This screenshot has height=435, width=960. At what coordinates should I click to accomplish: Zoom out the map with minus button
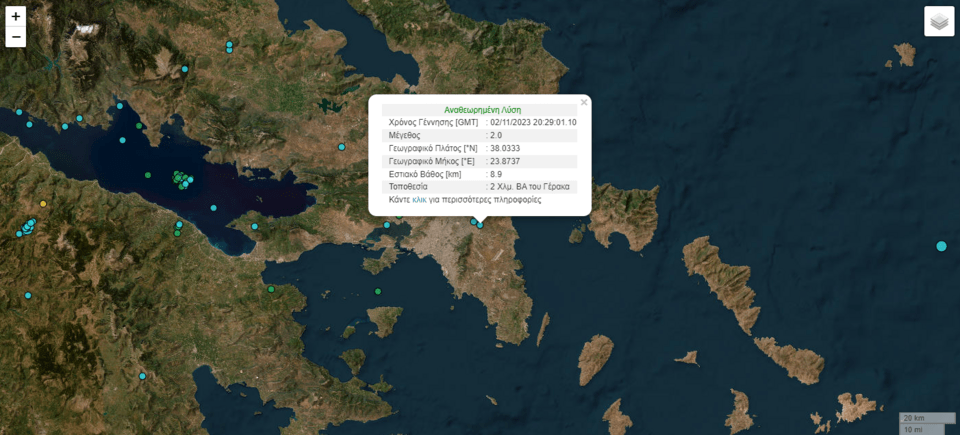(16, 37)
